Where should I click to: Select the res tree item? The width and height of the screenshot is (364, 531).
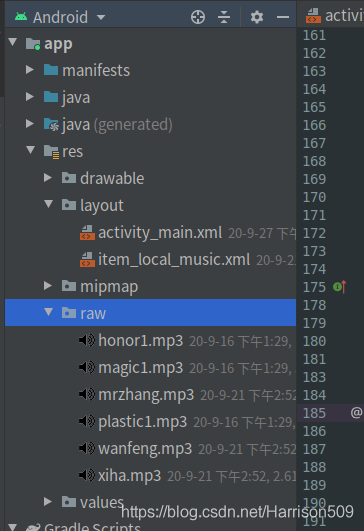click(x=72, y=152)
